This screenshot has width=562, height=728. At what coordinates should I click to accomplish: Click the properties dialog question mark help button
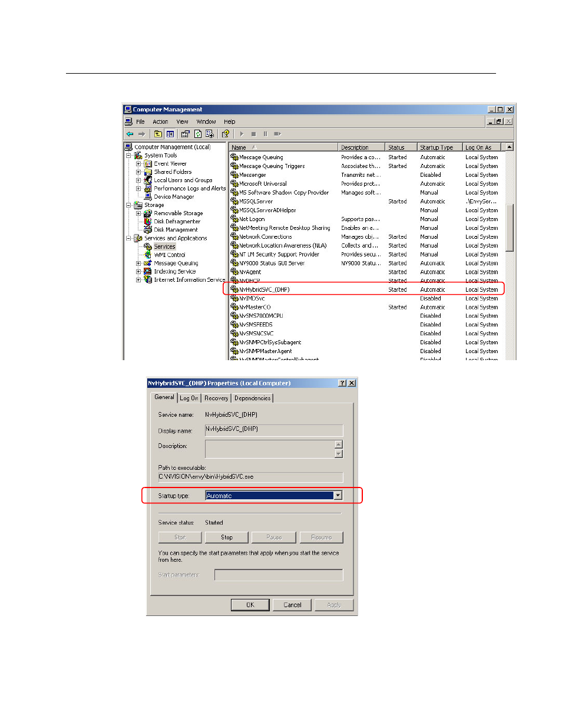pyautogui.click(x=342, y=383)
